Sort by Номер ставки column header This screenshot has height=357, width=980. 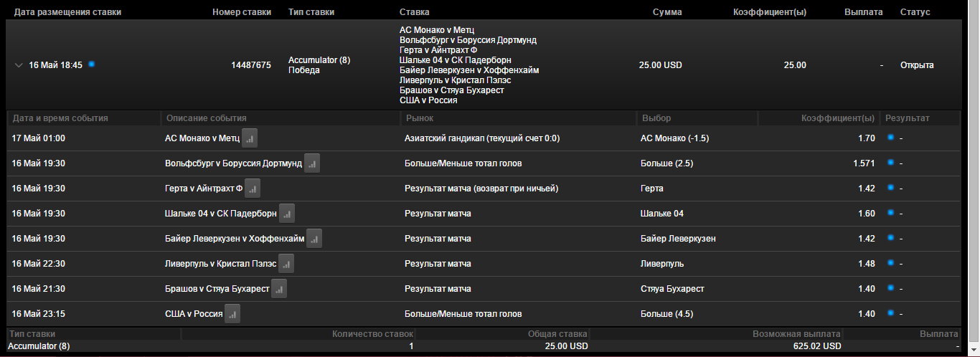coord(242,12)
